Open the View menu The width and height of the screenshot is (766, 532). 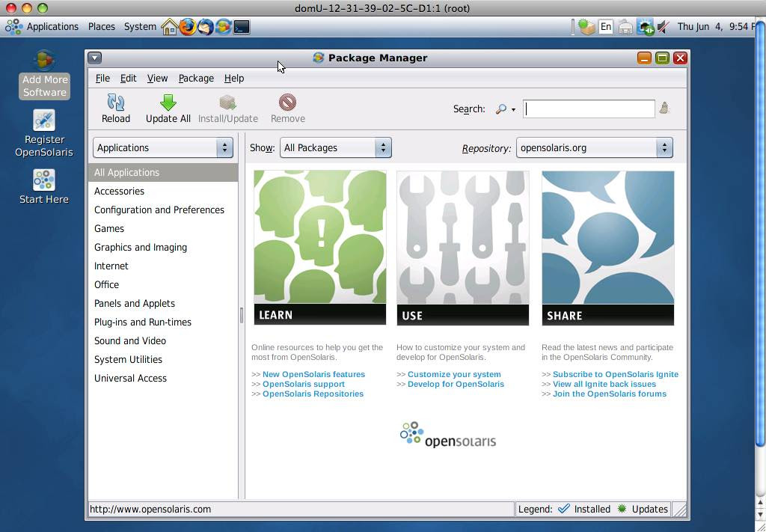point(157,78)
